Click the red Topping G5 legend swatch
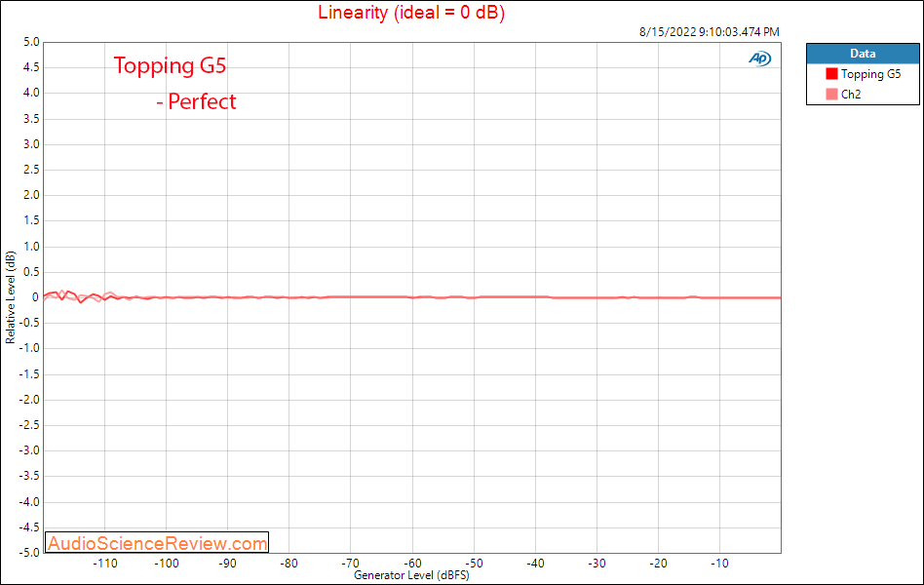The image size is (924, 585). point(831,74)
